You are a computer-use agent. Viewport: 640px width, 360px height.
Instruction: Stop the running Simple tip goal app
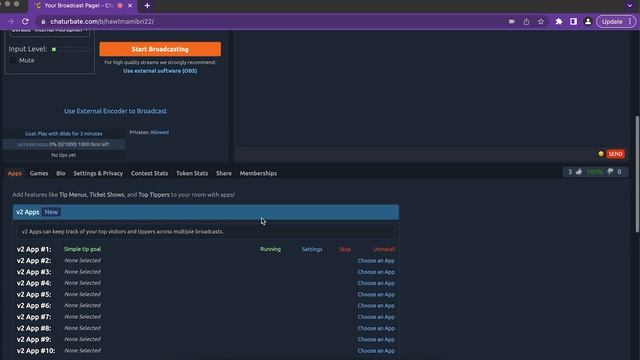(345, 249)
